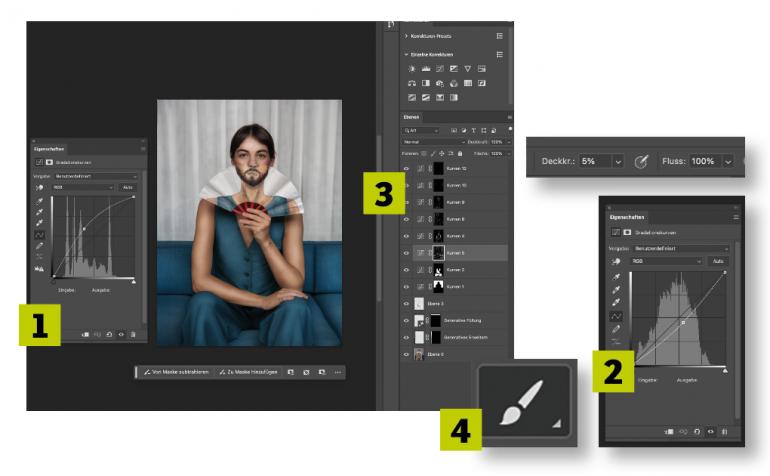This screenshot has width=770, height=476.
Task: Add a Color Balance adjustment (scales icon)
Action: [412, 83]
